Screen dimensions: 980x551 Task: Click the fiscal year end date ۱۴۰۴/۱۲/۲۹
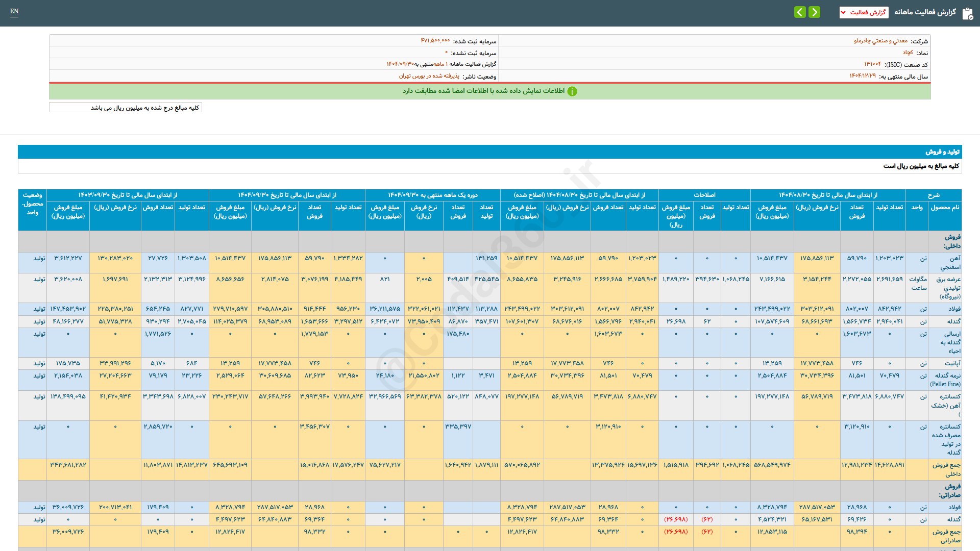pyautogui.click(x=862, y=76)
